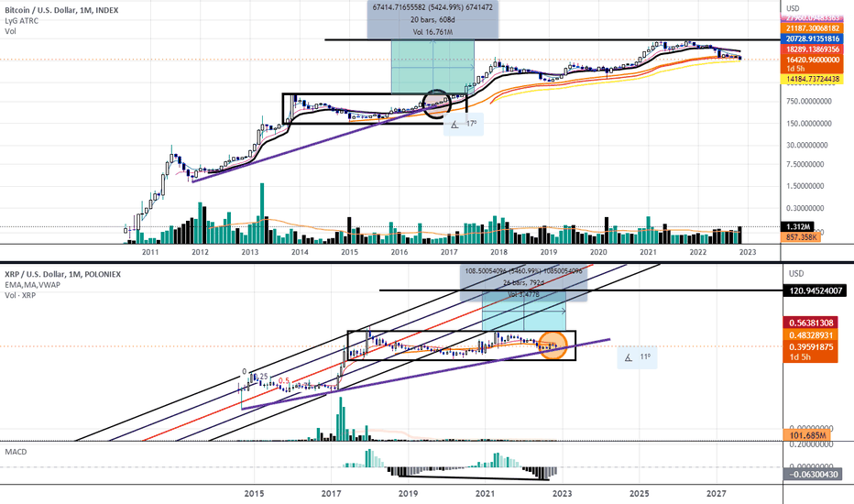The height and width of the screenshot is (504, 854).
Task: Click the 2014 year on Bitcoin time axis
Action: (x=300, y=252)
